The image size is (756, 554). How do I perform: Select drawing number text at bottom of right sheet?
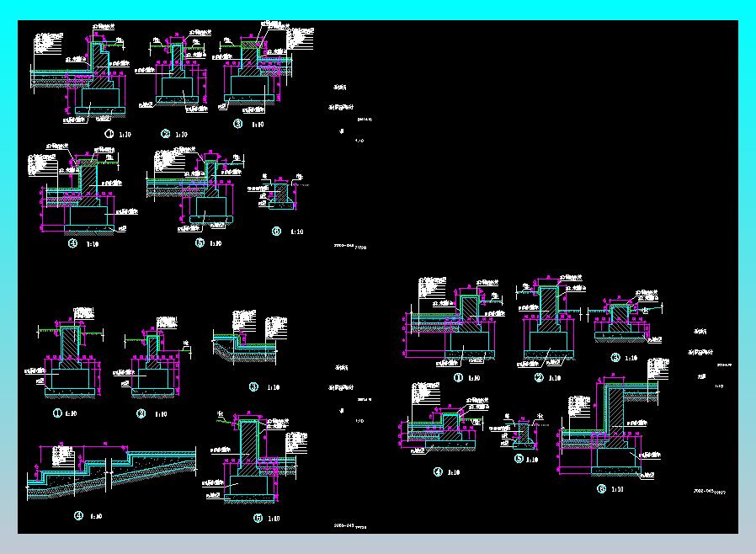(x=709, y=492)
